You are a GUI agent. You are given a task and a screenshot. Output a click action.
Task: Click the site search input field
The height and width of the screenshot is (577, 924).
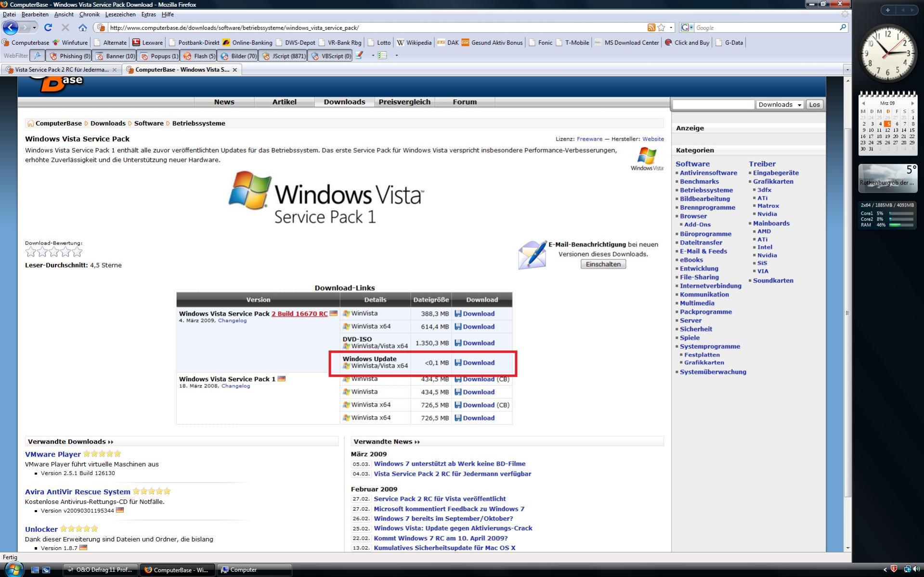[713, 104]
